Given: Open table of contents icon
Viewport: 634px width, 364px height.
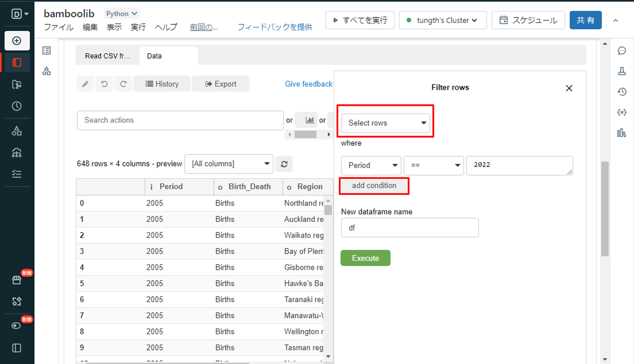Looking at the screenshot, I should point(47,50).
